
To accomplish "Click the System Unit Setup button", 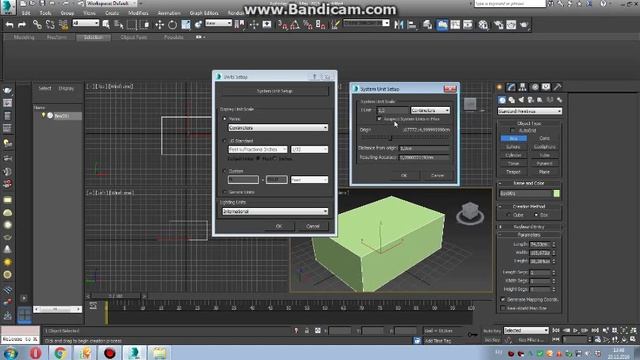I will [x=275, y=91].
